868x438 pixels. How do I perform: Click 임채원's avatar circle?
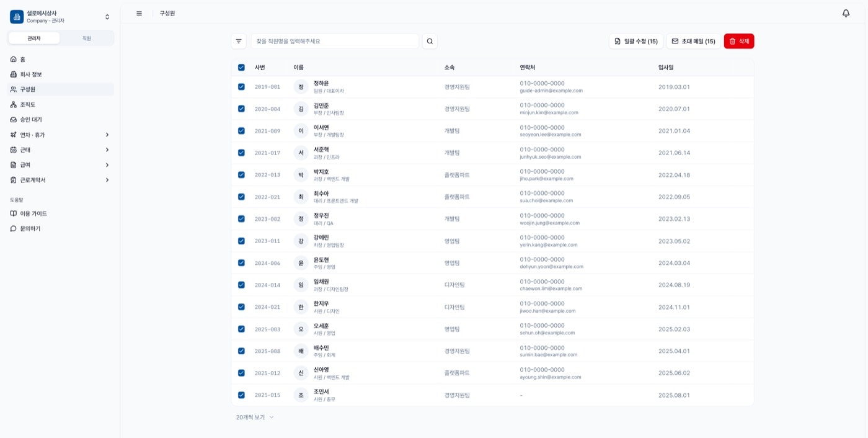click(x=301, y=285)
